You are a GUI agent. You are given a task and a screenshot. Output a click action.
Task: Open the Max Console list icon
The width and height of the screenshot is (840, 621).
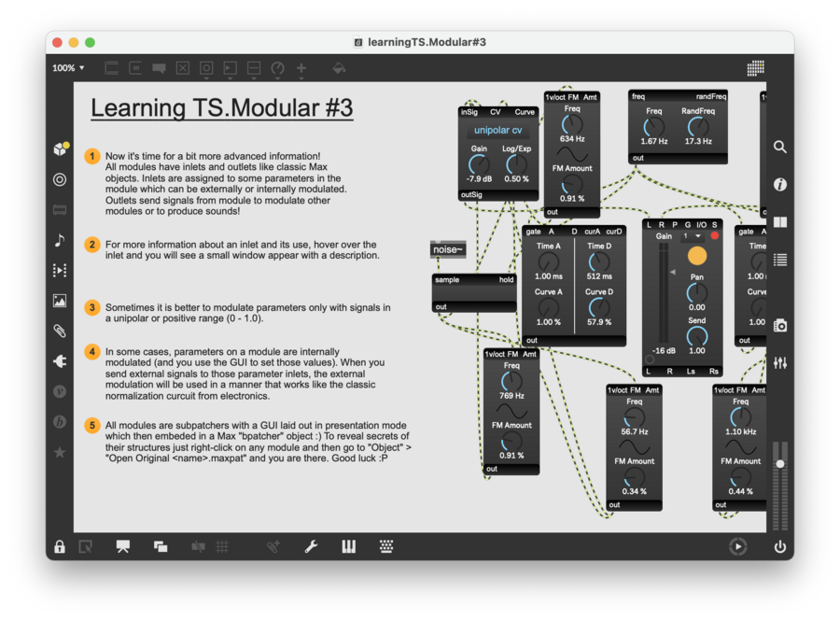[x=780, y=260]
